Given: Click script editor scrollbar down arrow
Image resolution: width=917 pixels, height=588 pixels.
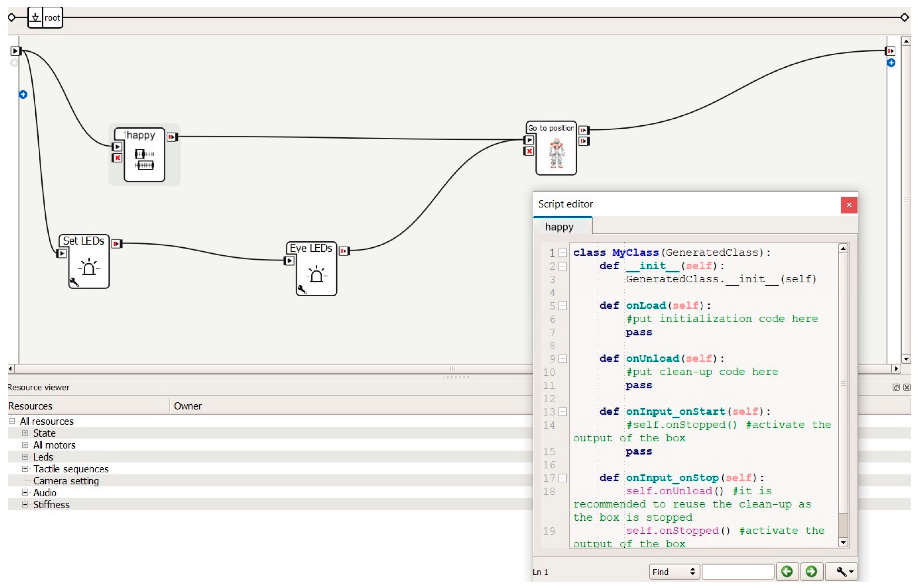Looking at the screenshot, I should coord(844,543).
